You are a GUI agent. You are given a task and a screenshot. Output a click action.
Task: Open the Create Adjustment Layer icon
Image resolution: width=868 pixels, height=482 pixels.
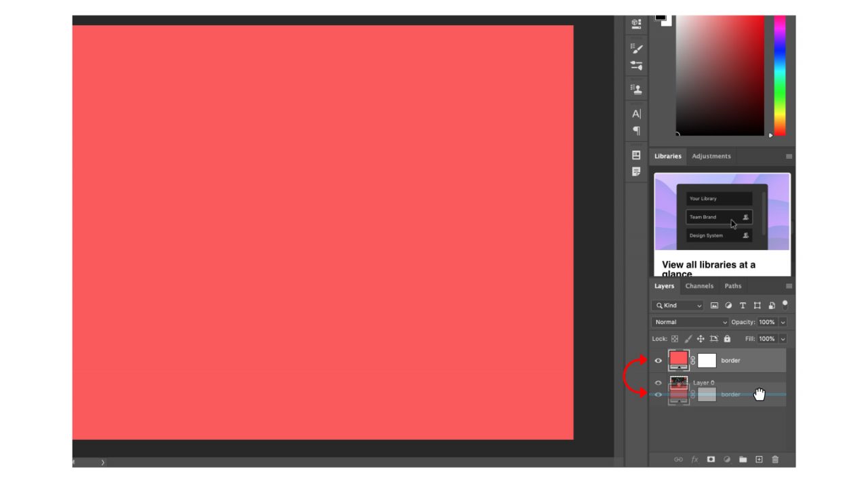(727, 459)
